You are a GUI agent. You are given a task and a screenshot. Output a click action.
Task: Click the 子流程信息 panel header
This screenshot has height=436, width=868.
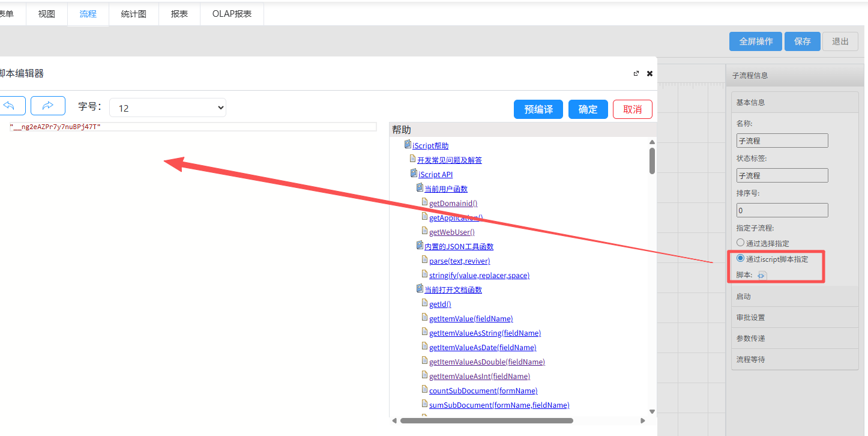(x=795, y=76)
